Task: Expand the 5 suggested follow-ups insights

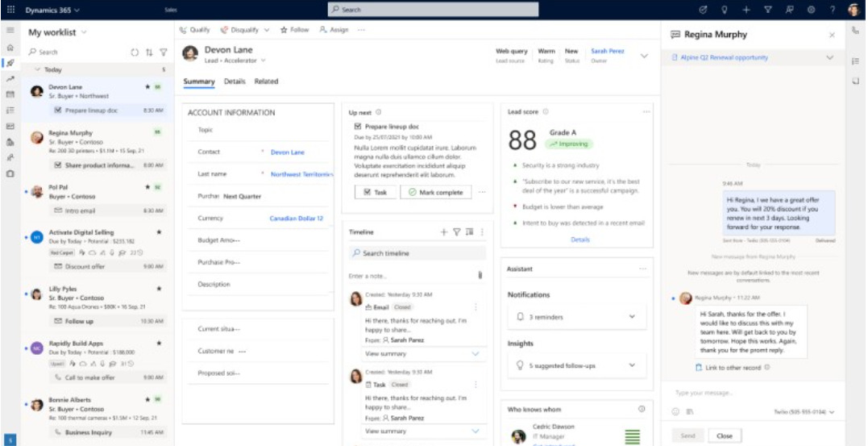Action: (632, 365)
